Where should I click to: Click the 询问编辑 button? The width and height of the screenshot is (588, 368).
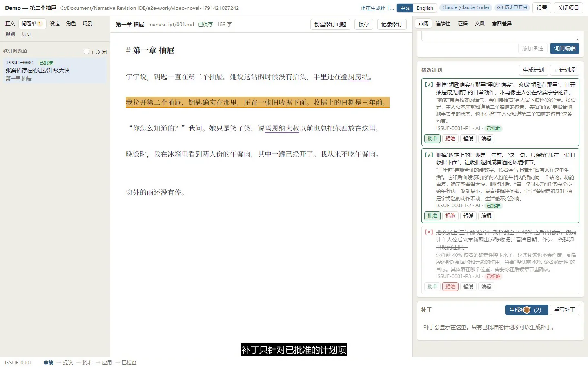click(x=565, y=48)
